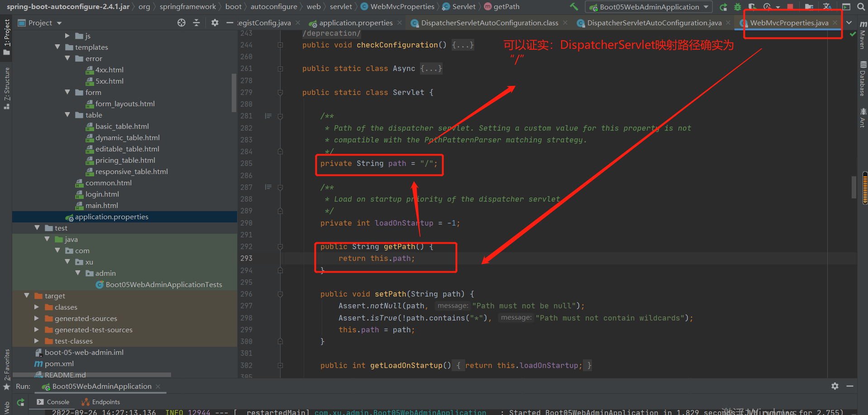The image size is (868, 415).
Task: Click the Profiler run icon
Action: [768, 7]
